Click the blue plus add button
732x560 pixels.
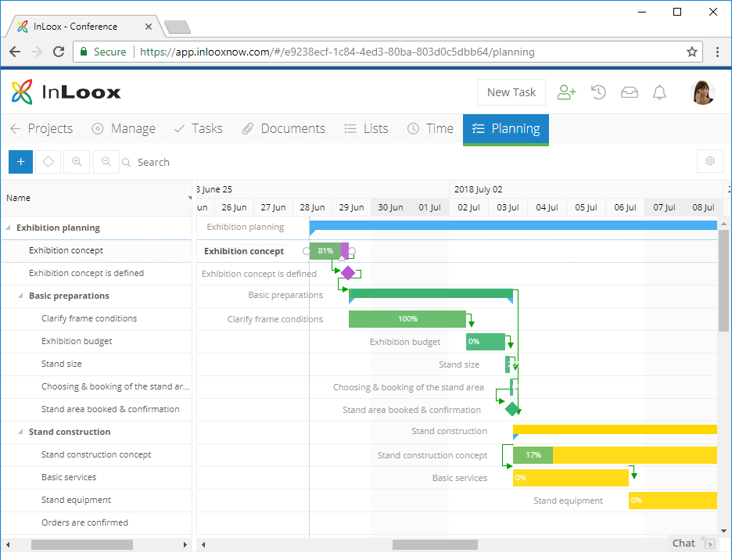(x=20, y=162)
